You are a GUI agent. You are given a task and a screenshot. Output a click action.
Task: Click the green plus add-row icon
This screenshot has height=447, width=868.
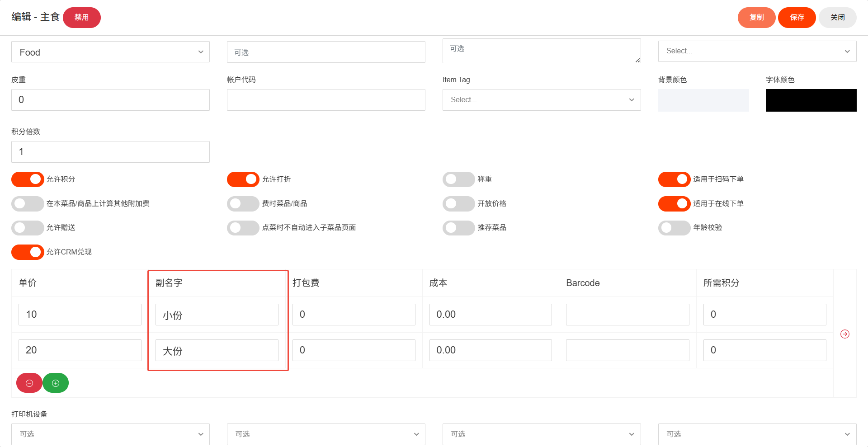click(56, 383)
